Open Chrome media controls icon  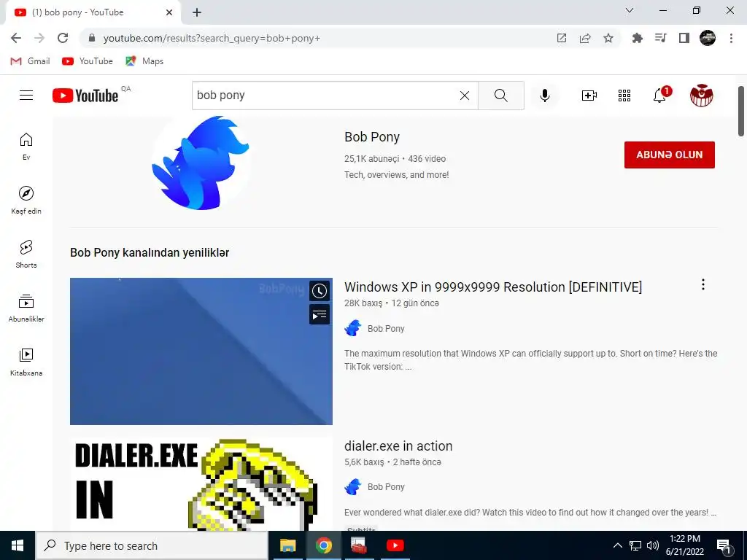click(661, 38)
